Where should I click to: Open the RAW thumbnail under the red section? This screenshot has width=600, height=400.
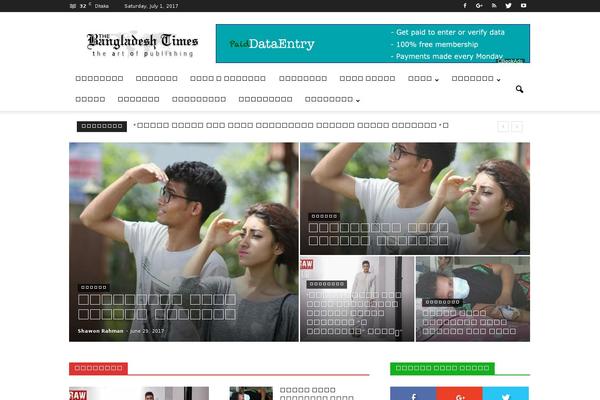[139, 393]
